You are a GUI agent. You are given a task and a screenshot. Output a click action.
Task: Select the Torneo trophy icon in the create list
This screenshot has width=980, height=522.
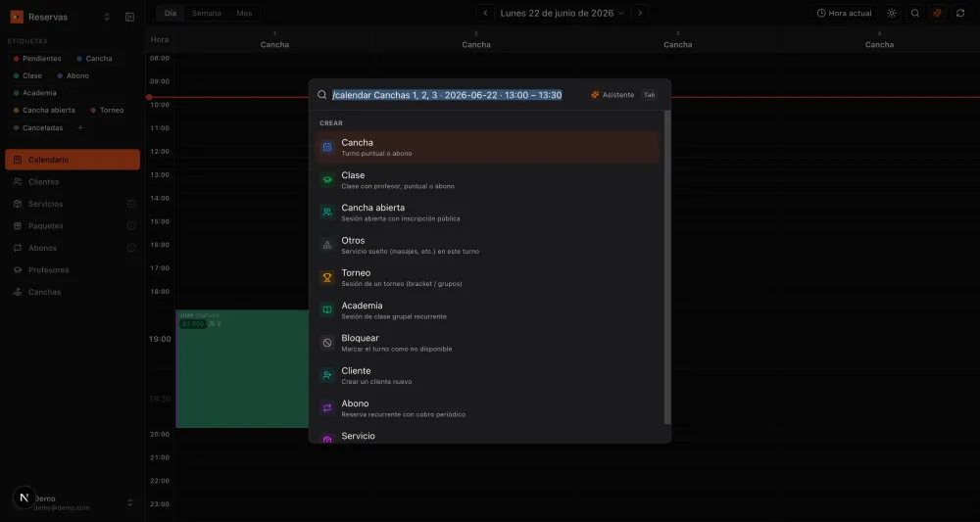(327, 278)
